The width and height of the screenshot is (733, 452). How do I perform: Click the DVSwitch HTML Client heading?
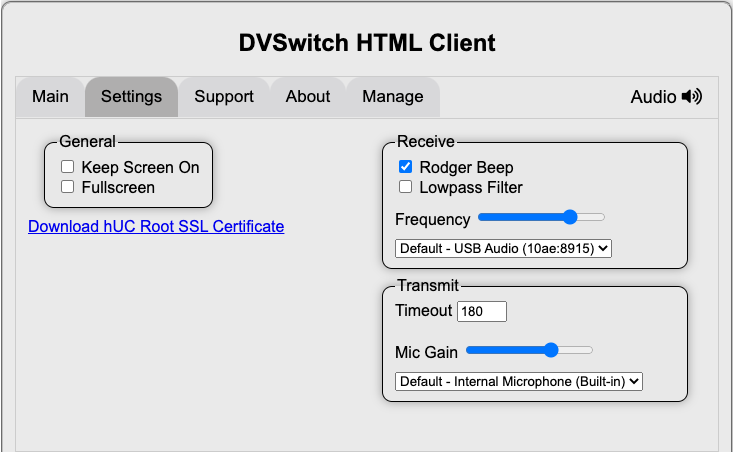367,43
